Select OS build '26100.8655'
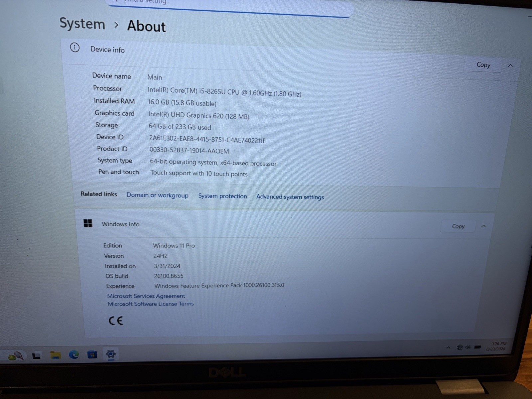 pyautogui.click(x=169, y=276)
